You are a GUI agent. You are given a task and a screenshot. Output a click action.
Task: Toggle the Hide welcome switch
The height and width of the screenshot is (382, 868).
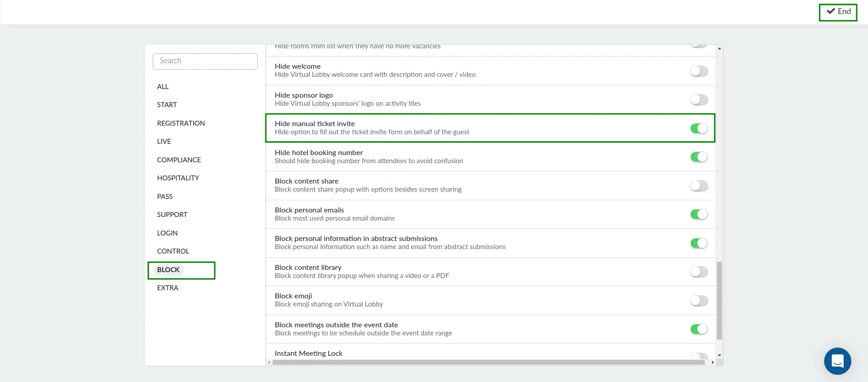coord(699,71)
